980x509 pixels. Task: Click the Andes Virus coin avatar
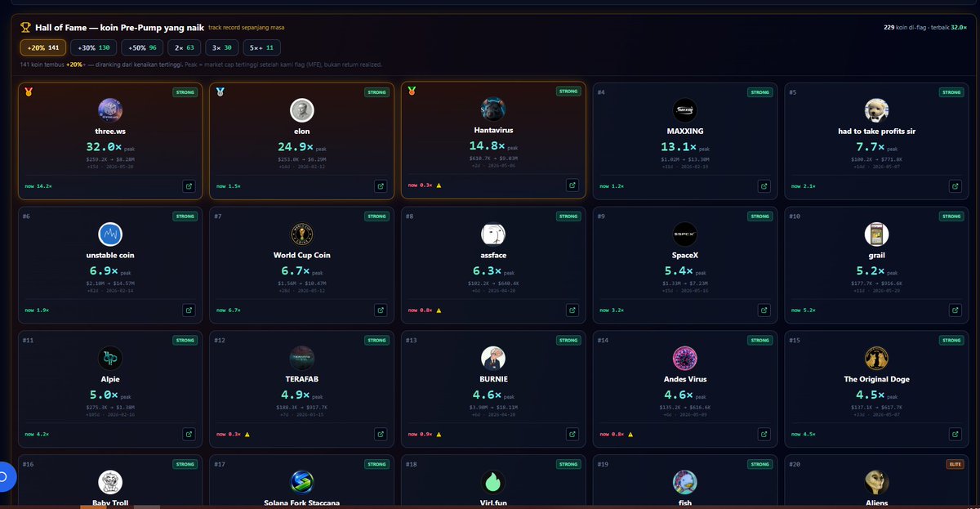click(x=685, y=359)
